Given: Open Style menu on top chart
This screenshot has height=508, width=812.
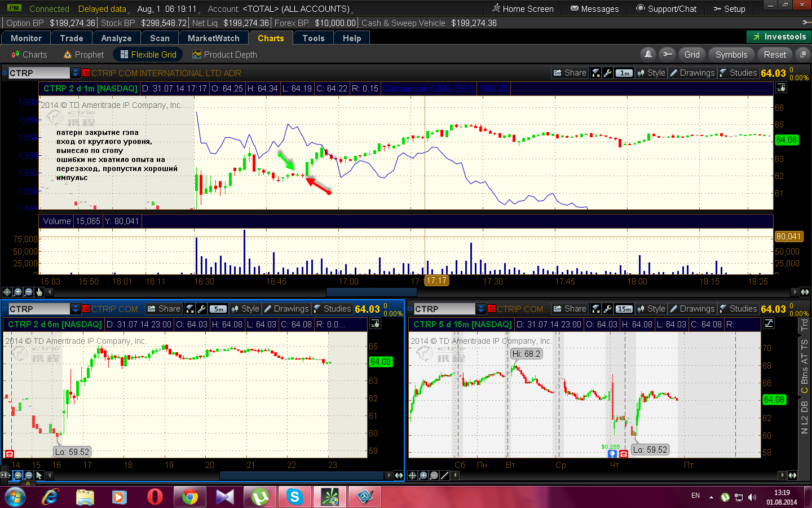Looking at the screenshot, I should (651, 73).
